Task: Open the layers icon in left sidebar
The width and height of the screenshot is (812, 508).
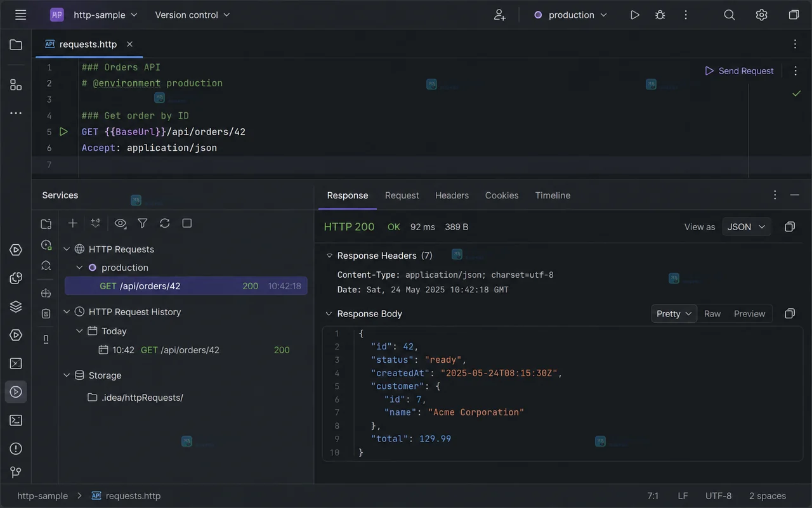Action: [16, 306]
